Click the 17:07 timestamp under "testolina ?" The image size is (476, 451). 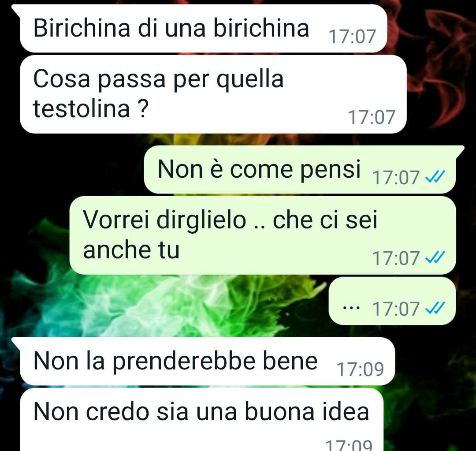click(372, 117)
